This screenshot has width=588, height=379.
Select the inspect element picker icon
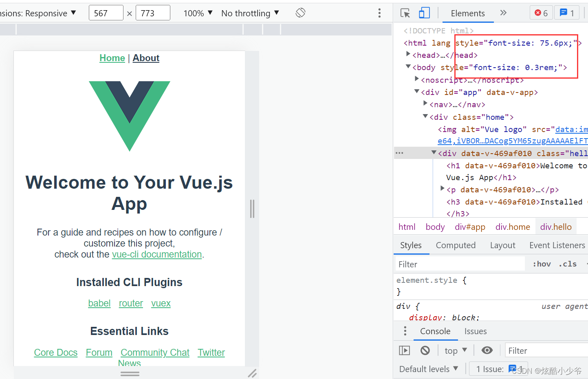405,13
